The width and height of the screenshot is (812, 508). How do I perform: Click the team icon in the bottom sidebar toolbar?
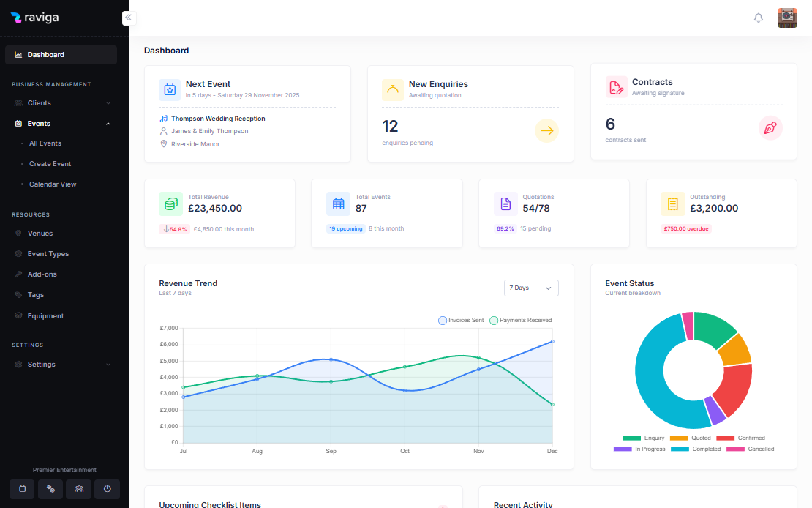[x=78, y=489]
